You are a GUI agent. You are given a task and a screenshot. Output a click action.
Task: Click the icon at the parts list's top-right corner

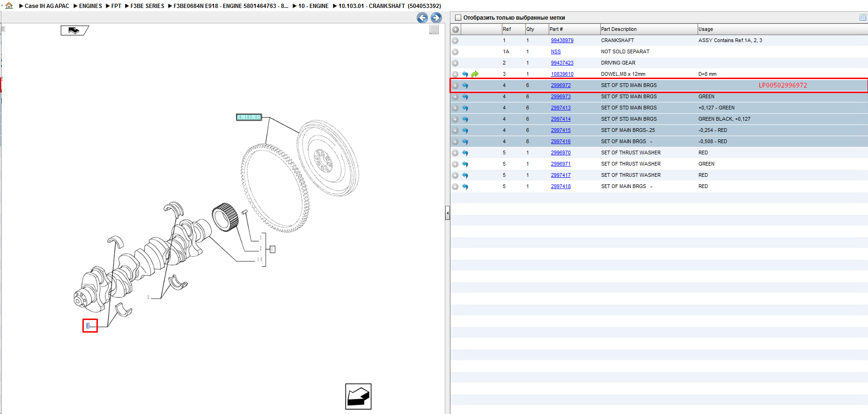pos(863,17)
